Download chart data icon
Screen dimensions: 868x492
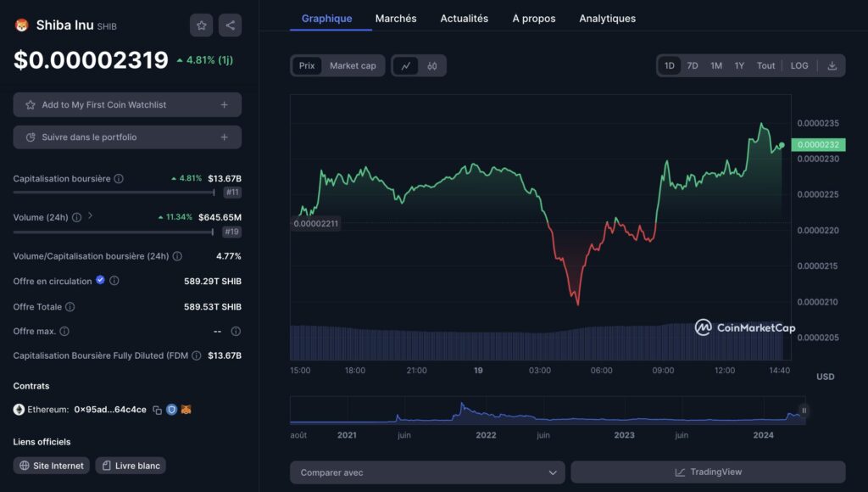tap(832, 66)
